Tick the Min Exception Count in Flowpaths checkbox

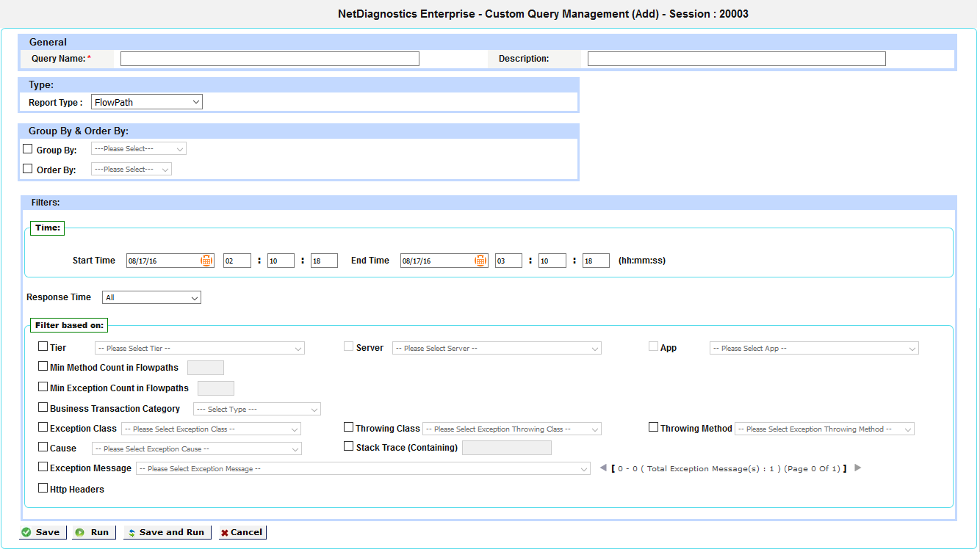[43, 387]
